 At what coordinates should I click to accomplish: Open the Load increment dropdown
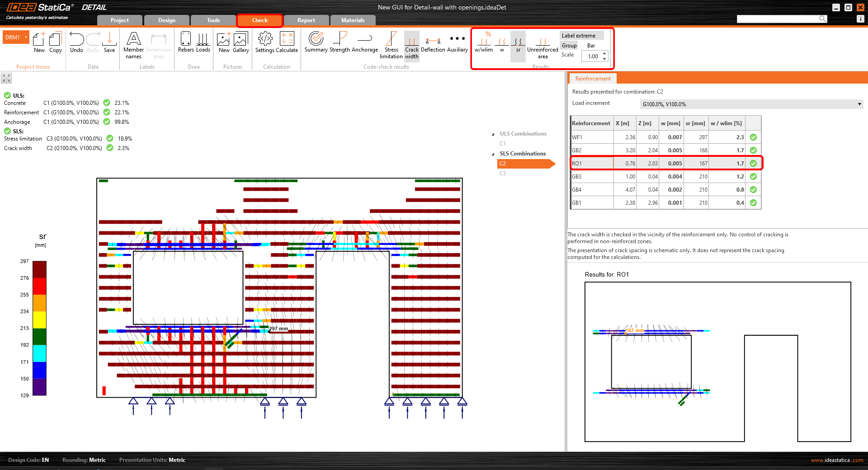click(859, 104)
